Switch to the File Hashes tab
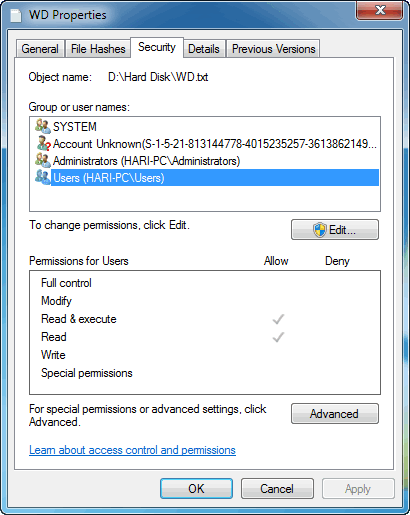The width and height of the screenshot is (410, 515). 98,49
